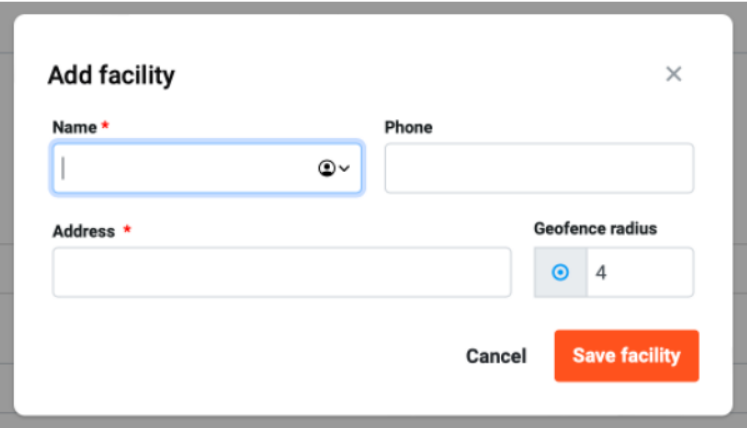Click the contact autofill icon in Name field

[x=327, y=168]
